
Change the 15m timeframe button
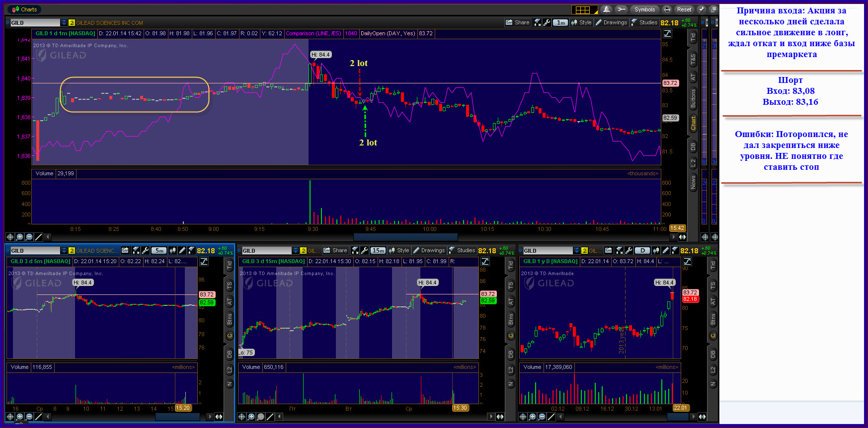coord(378,251)
